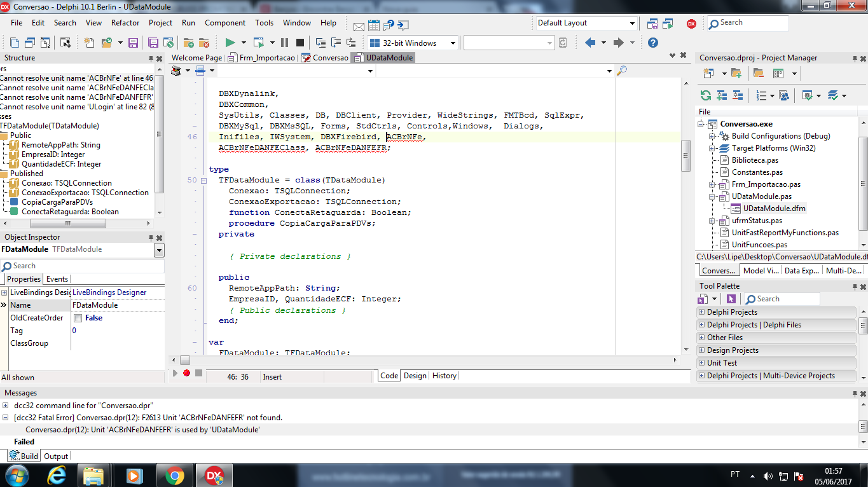Expand Target Platforms (Win32) node
The image size is (868, 487).
pyautogui.click(x=712, y=148)
